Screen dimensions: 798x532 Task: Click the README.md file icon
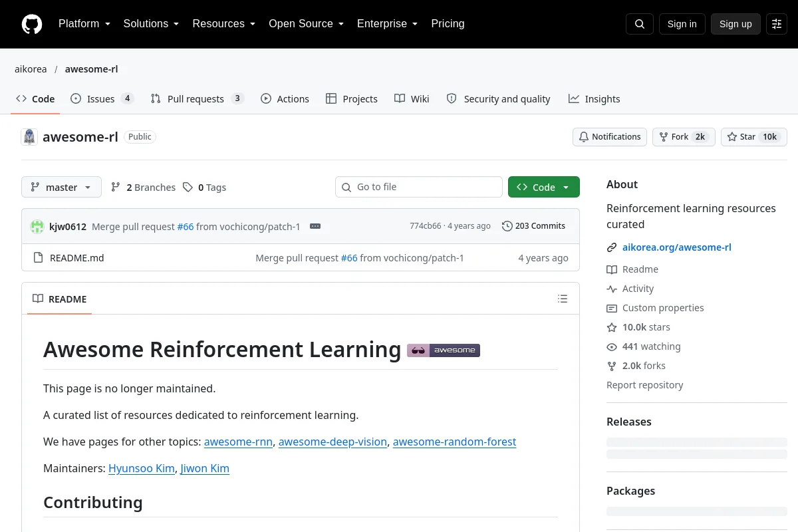click(x=38, y=258)
